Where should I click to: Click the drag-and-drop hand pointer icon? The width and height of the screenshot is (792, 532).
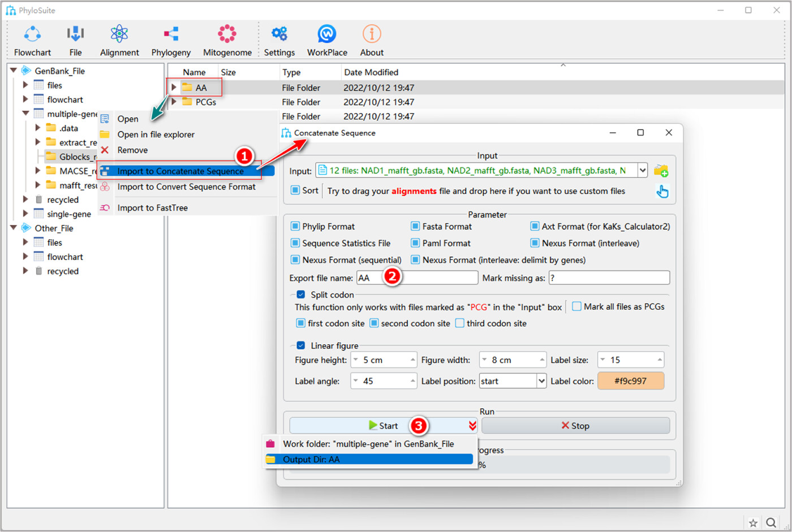click(x=662, y=191)
